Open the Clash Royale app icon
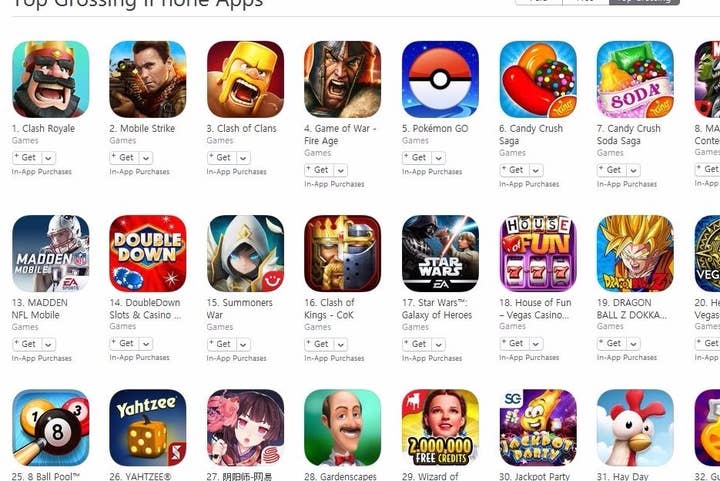The image size is (720, 481). click(x=51, y=79)
